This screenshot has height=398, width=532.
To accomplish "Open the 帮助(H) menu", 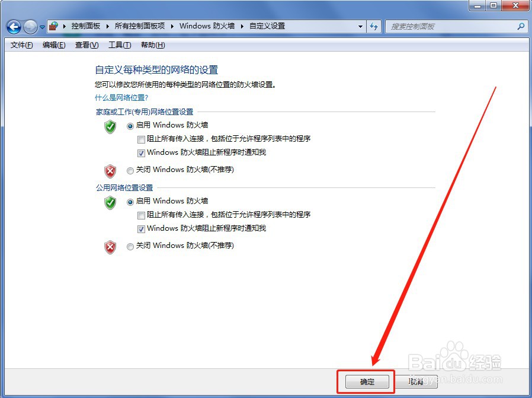I will point(153,45).
